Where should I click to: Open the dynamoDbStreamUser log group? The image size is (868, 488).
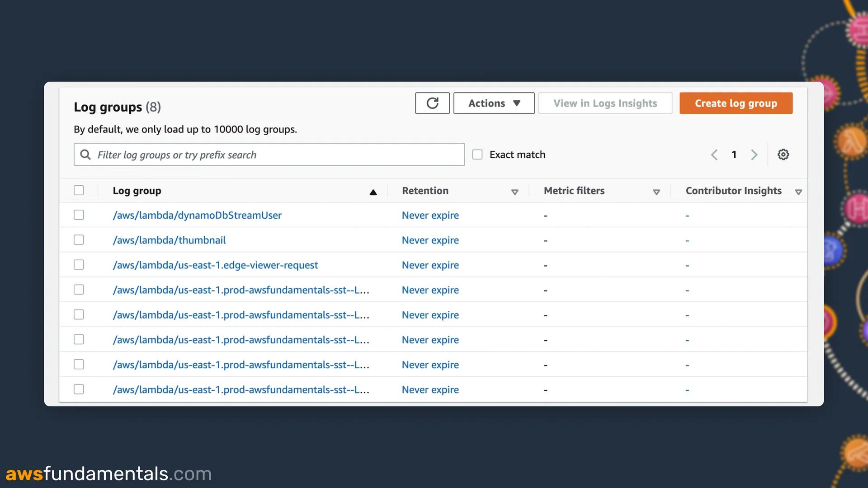coord(197,215)
